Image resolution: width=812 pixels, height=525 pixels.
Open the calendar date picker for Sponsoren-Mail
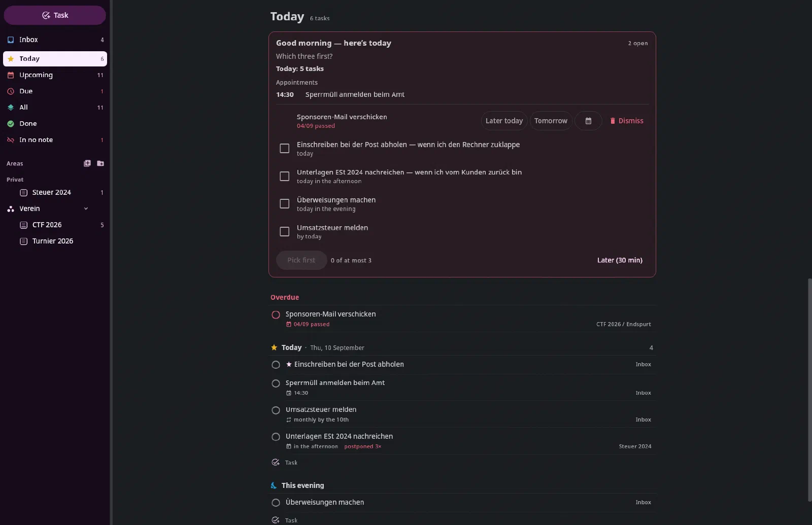pos(588,121)
